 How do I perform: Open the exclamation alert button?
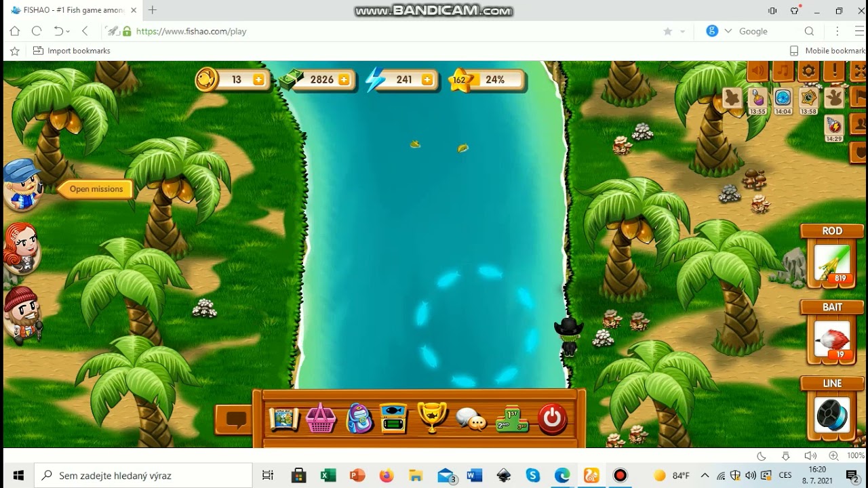833,70
